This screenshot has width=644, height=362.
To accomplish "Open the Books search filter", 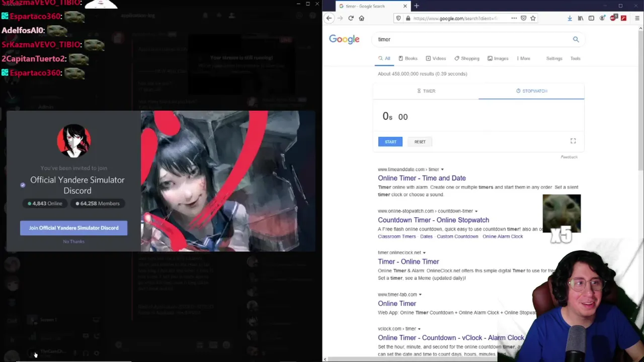I will coord(408,58).
